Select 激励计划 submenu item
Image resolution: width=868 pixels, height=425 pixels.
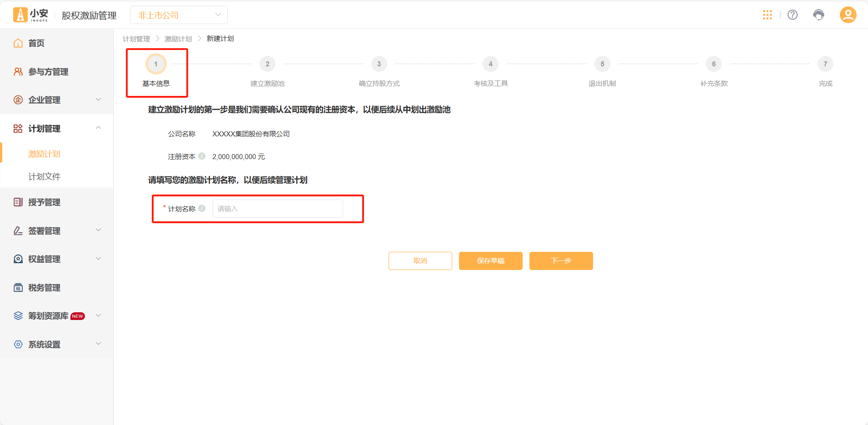point(44,154)
